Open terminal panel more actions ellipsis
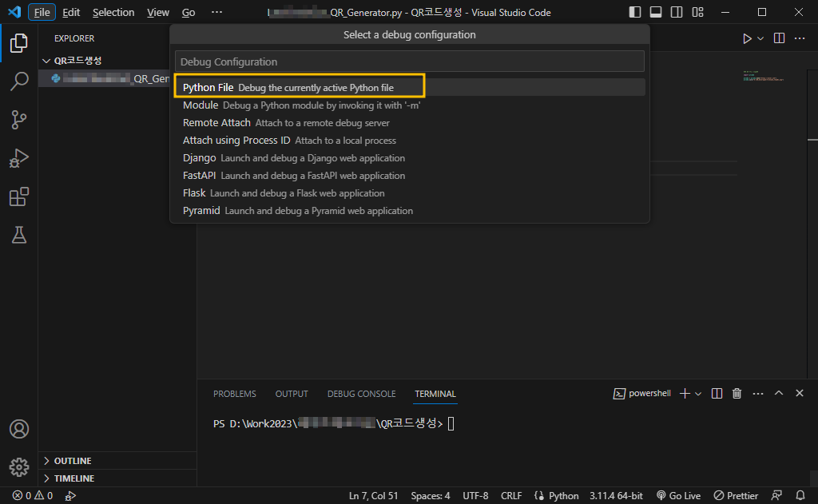This screenshot has height=504, width=818. point(758,394)
